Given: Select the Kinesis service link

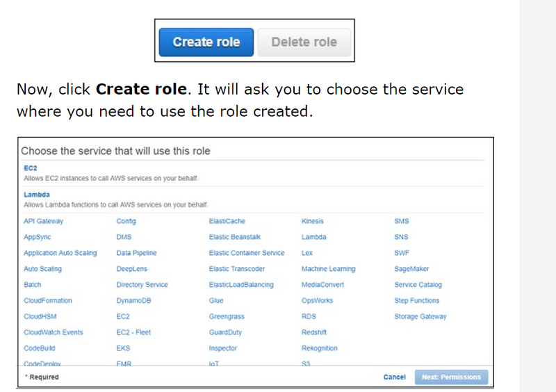Looking at the screenshot, I should coord(313,221).
